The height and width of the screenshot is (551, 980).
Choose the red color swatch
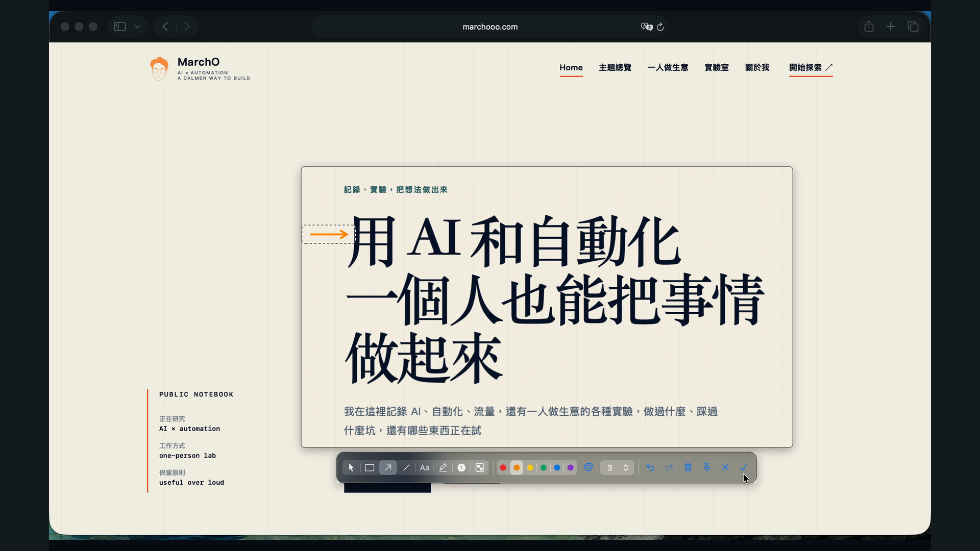click(503, 468)
